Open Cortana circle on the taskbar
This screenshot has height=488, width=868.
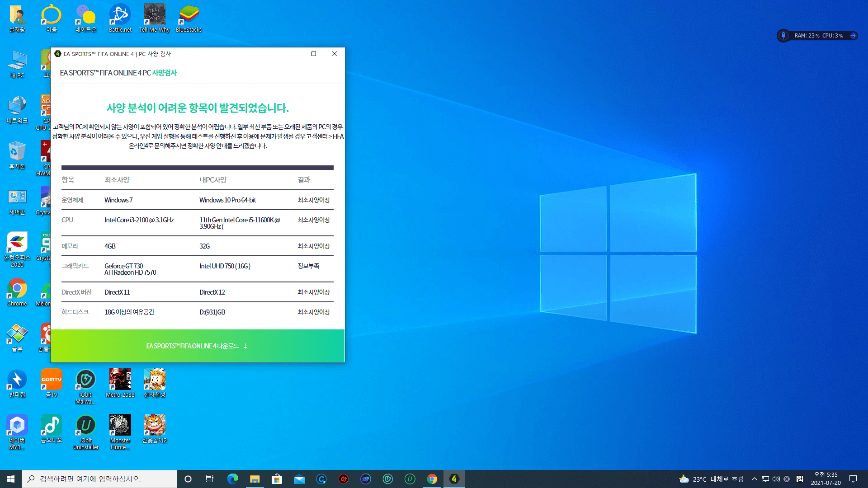click(x=188, y=479)
